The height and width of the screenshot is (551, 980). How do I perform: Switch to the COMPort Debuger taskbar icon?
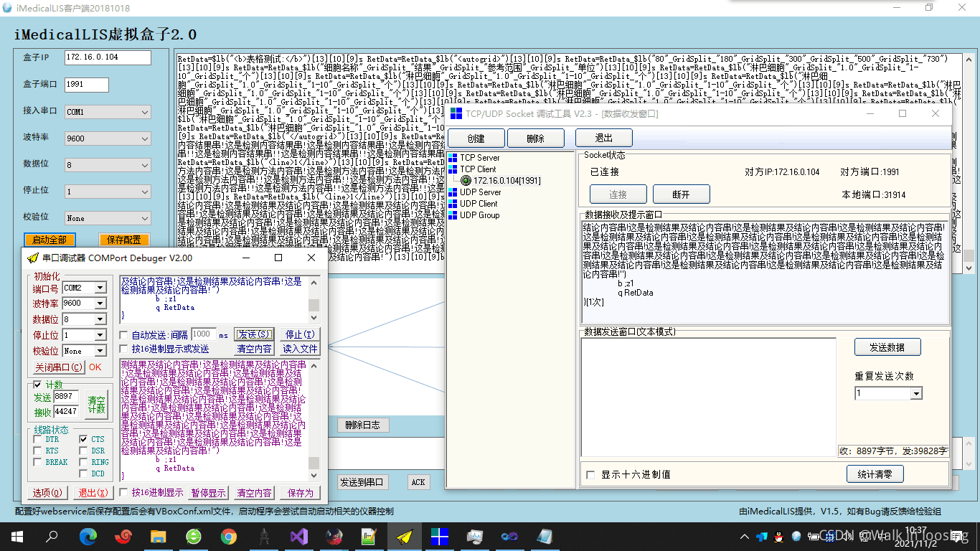(405, 536)
